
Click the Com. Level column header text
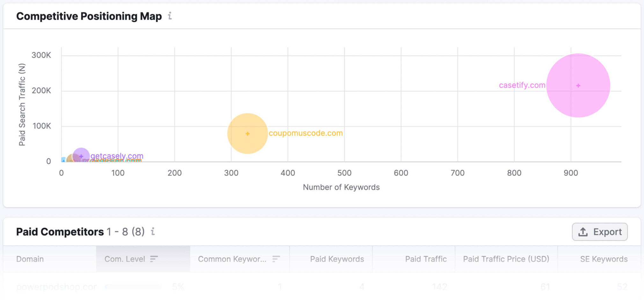pos(125,259)
